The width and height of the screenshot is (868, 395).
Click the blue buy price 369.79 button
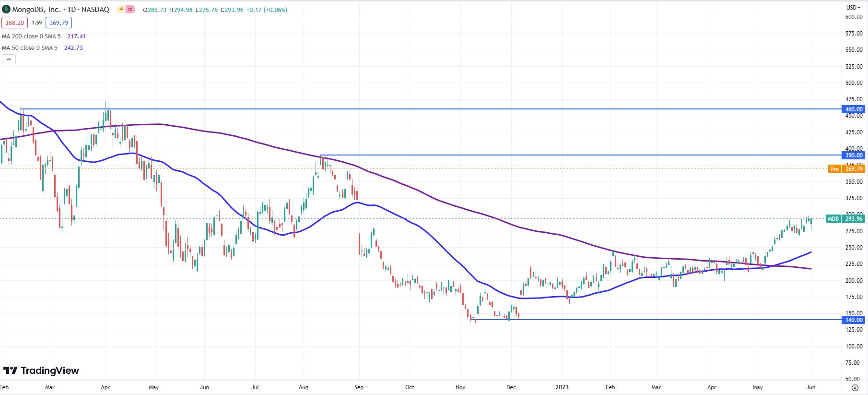pos(59,23)
